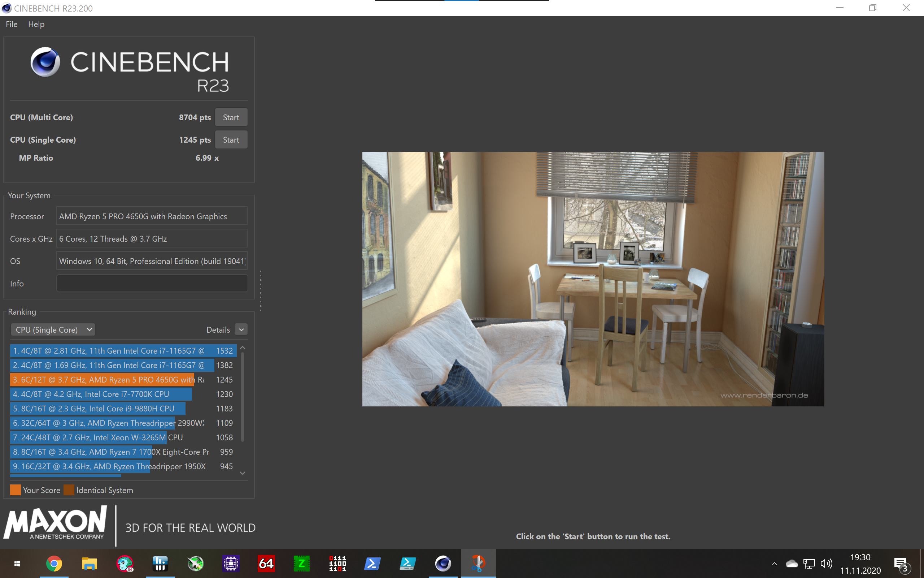The height and width of the screenshot is (578, 924).
Task: Select the Threadripper 2990WX ranking row
Action: 123,423
